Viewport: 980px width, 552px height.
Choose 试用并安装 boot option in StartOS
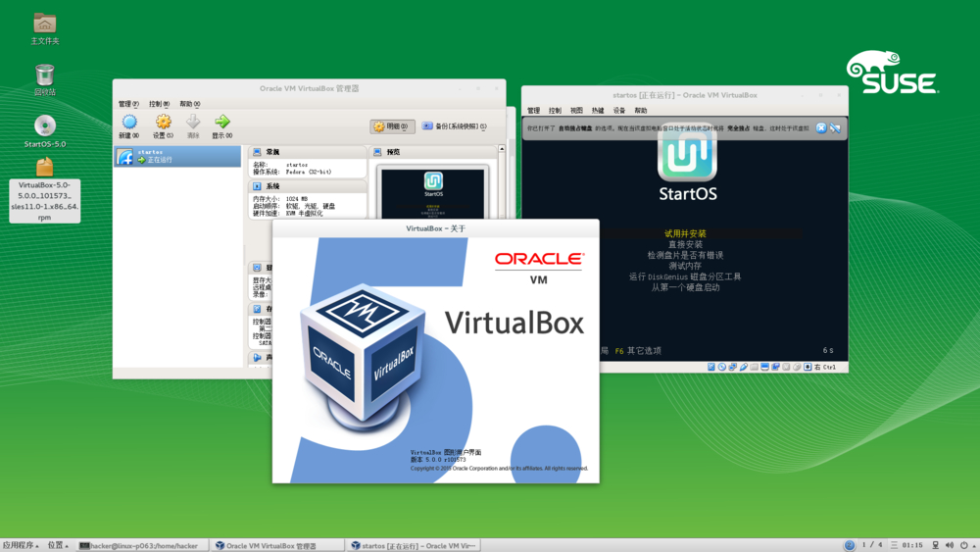(685, 233)
